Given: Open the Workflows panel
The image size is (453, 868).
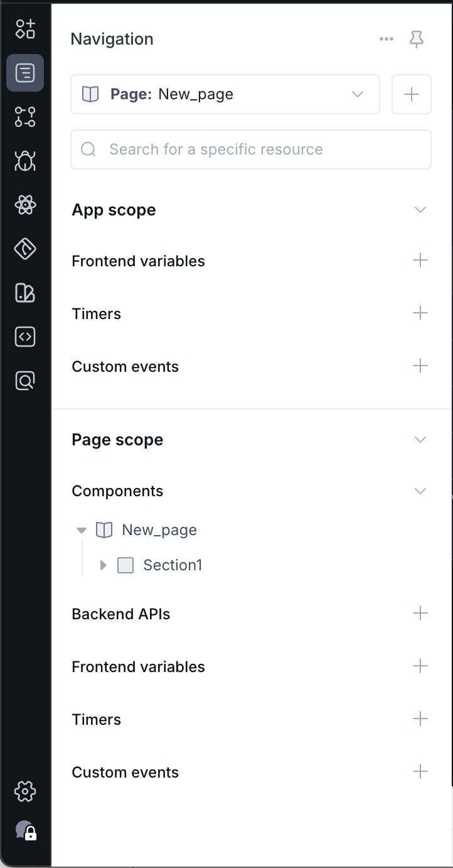Looking at the screenshot, I should pos(25,117).
